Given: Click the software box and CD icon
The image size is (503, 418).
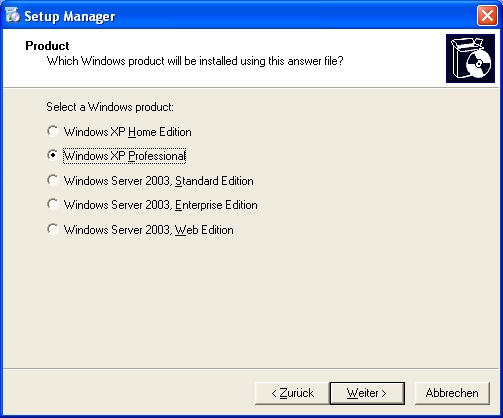Looking at the screenshot, I should pos(470,58).
